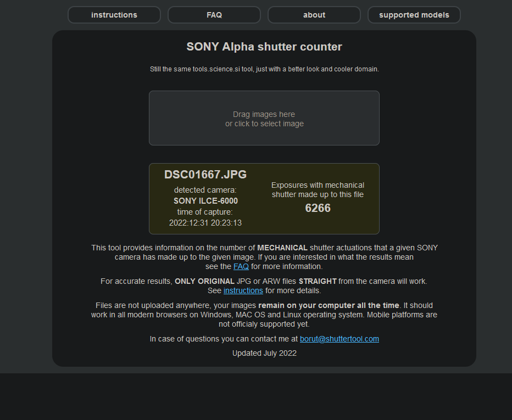Click the about navigation button
Screen dimensions: 512x420
coord(314,15)
